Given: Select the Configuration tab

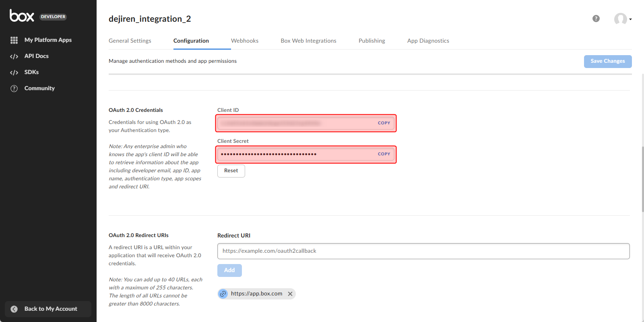Looking at the screenshot, I should click(x=191, y=41).
